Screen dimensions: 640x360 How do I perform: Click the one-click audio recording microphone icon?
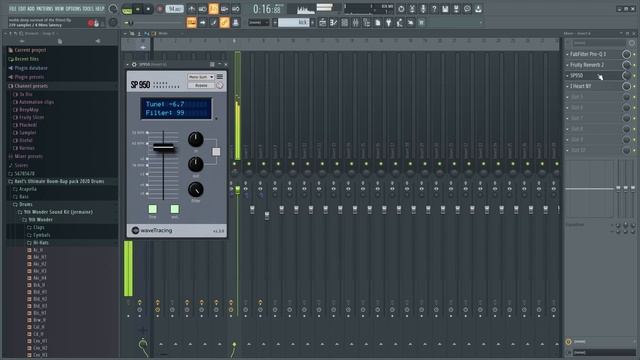(423, 9)
